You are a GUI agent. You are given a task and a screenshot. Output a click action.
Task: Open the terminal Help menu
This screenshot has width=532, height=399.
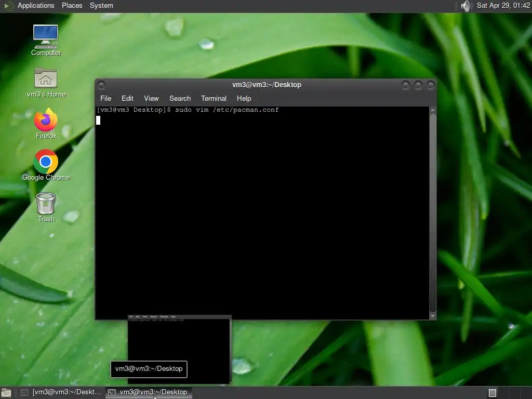click(x=244, y=98)
